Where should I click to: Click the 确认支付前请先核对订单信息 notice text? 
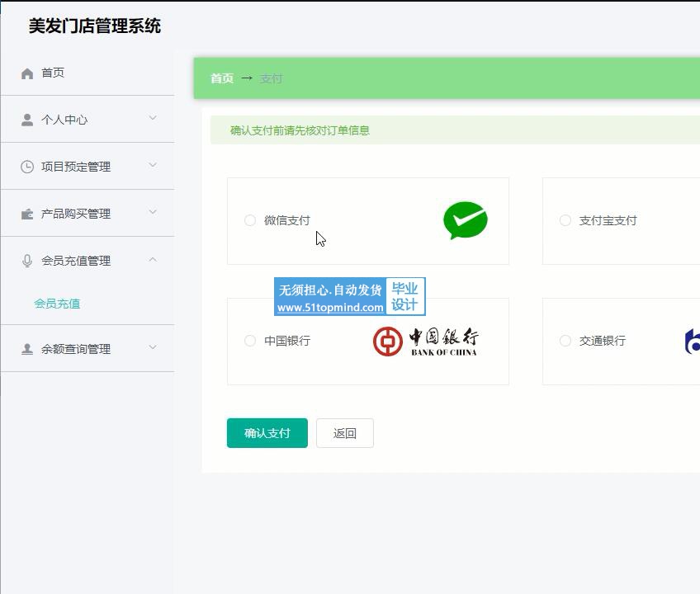coord(300,130)
